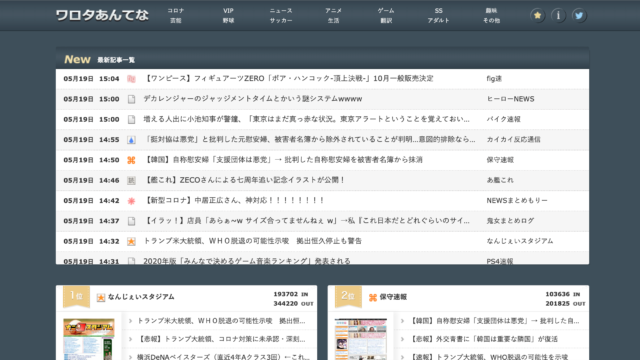Open rank 2 【韓国】自称慰安婦 link
640x360 pixels.
(494, 321)
